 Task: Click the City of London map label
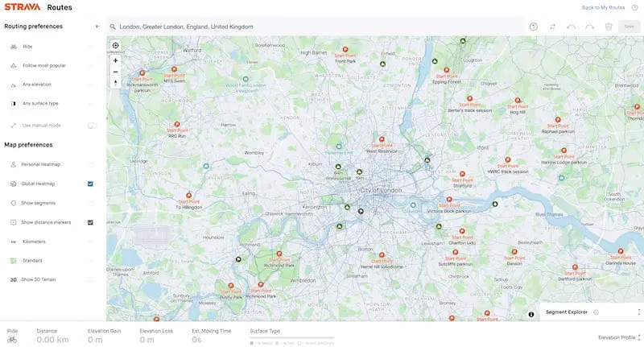(381, 191)
